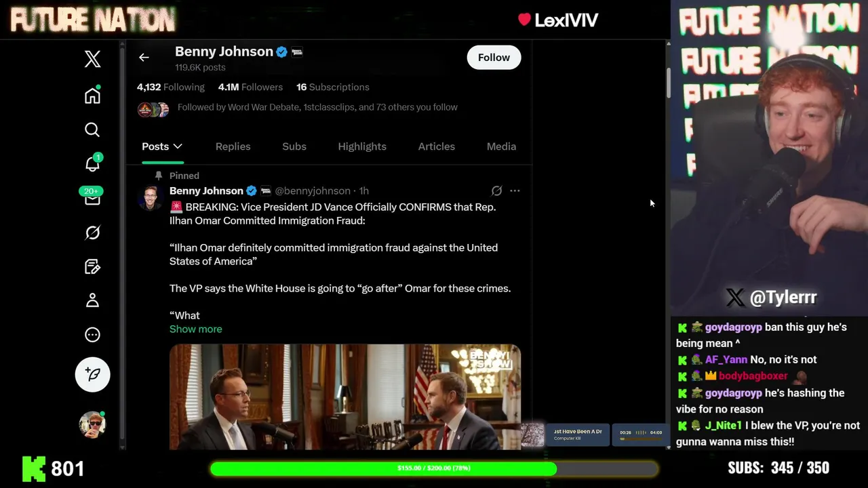Open three-dot menu on pinned post
This screenshot has width=868, height=488.
[x=515, y=191]
